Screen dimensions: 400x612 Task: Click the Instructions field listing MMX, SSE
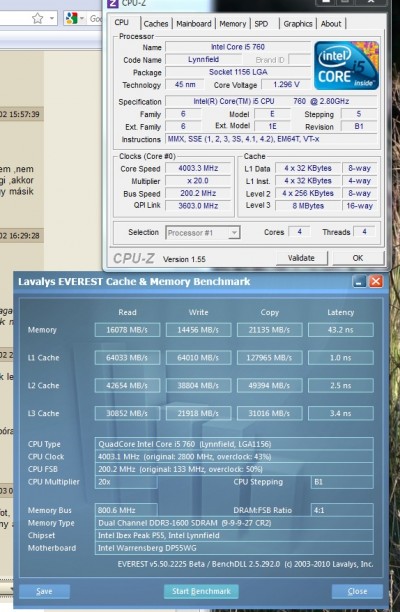click(x=272, y=139)
